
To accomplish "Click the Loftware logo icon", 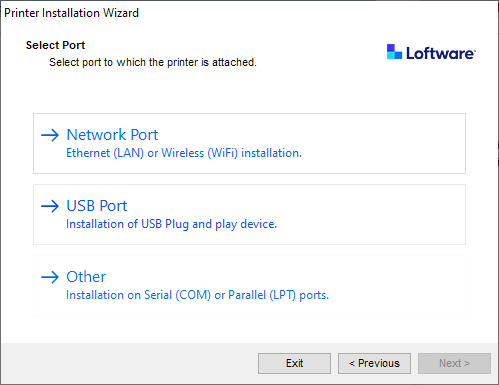I will pos(394,52).
